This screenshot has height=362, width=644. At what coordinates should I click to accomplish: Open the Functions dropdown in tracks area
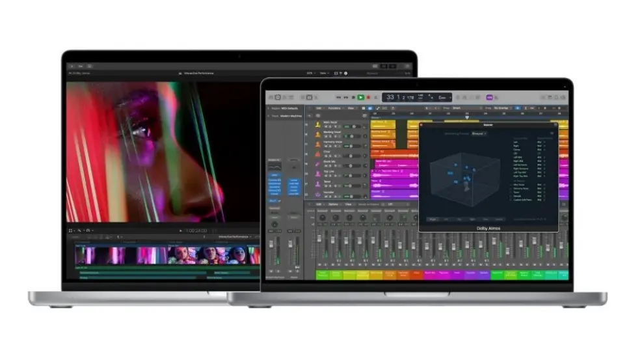pos(336,108)
